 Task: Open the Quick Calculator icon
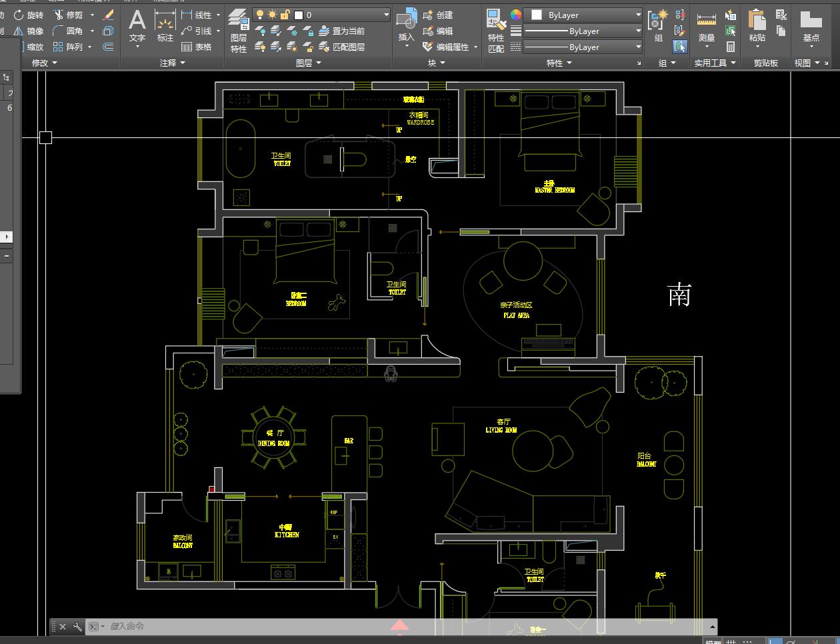point(731,47)
